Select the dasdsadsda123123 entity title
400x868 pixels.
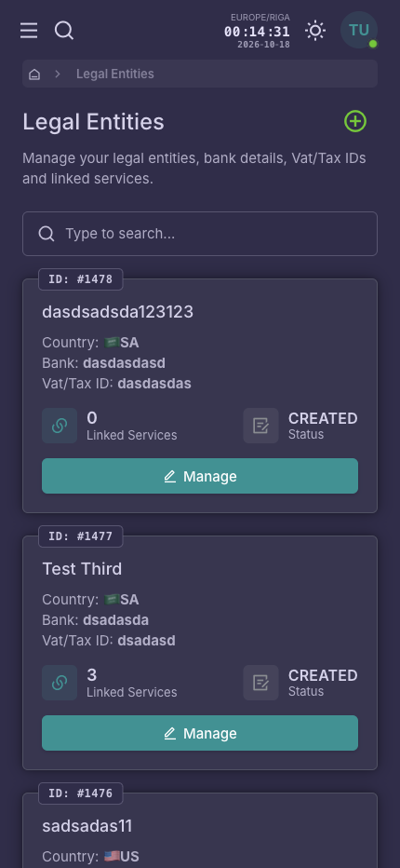point(118,312)
